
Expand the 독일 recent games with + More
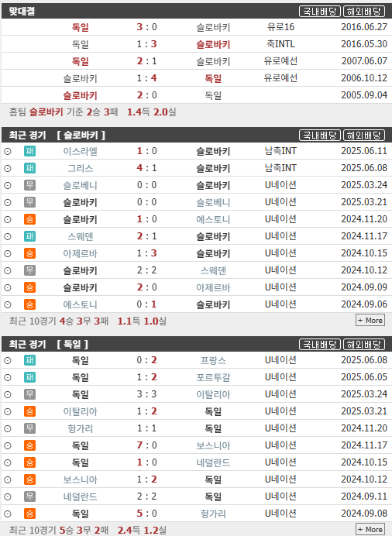coord(370,530)
